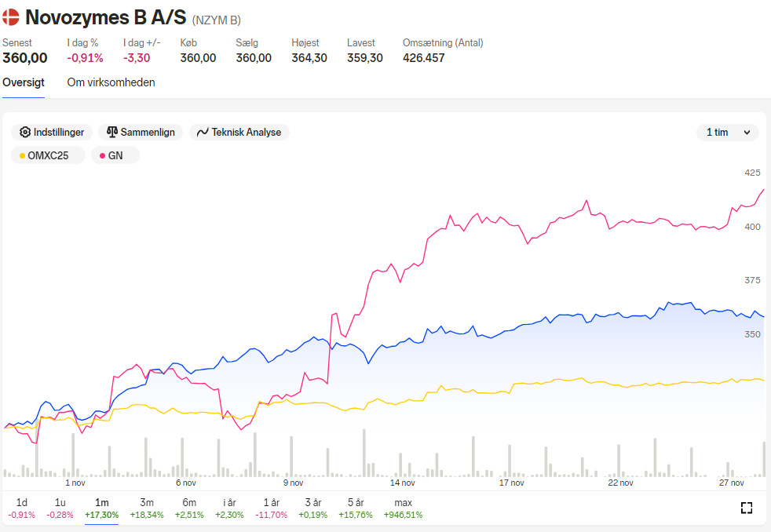Select the 1m time range
Screen dimensions: 771x532
pos(102,508)
